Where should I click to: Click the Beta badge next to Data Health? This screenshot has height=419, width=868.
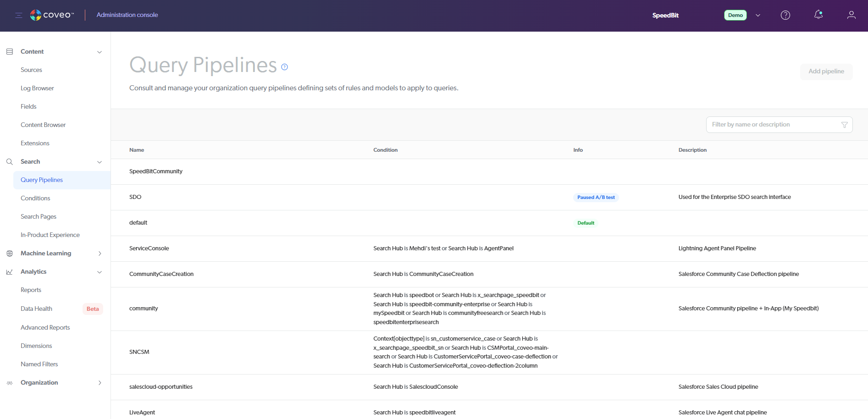click(92, 309)
